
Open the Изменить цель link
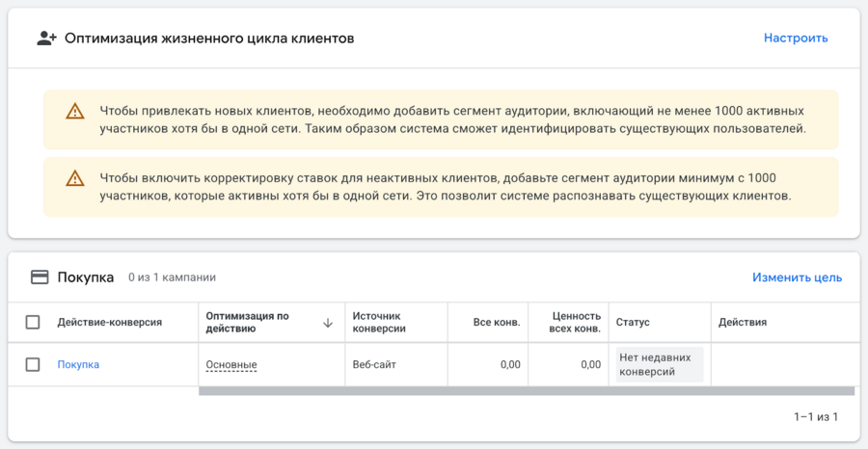coord(798,277)
